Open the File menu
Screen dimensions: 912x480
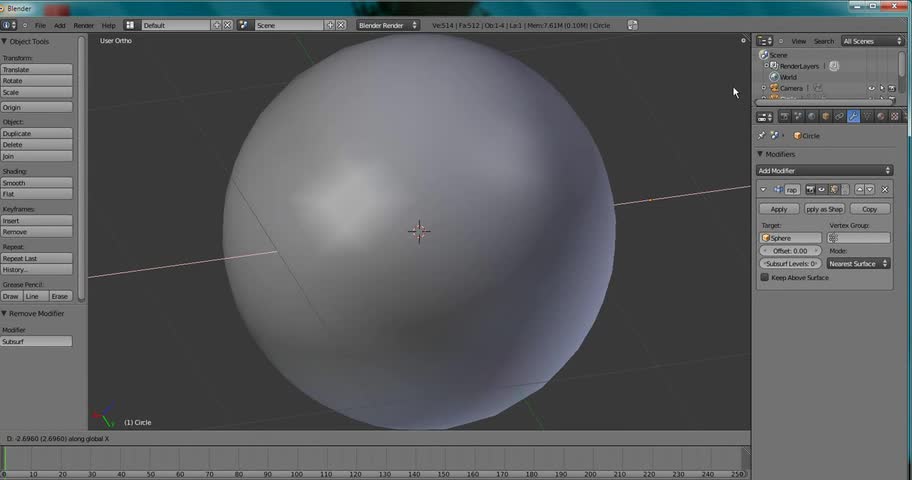(40, 26)
